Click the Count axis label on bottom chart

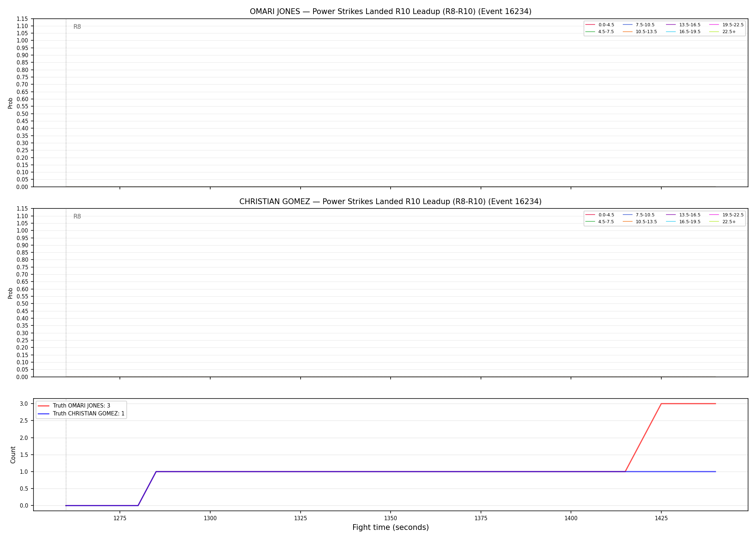[13, 455]
